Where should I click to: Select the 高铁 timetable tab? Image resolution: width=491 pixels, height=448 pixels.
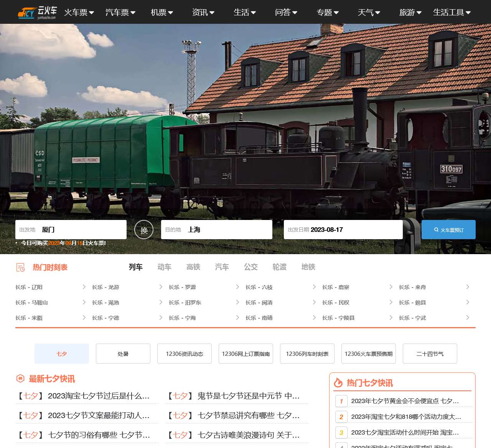pos(193,267)
